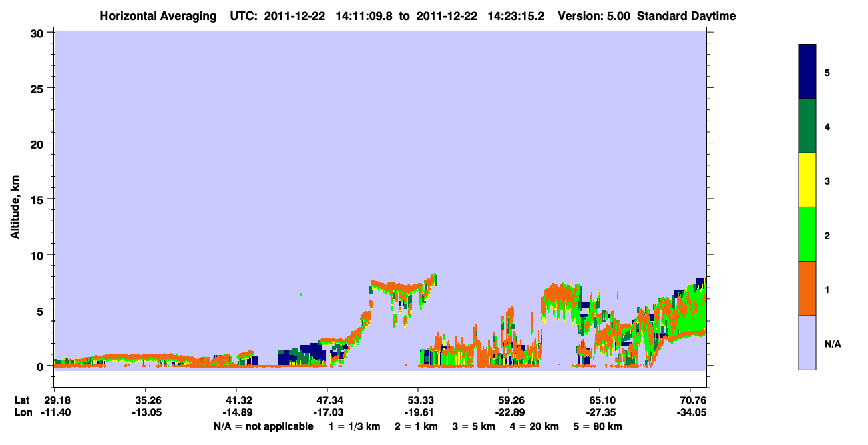This screenshot has height=445, width=868.
Task: Click the colorbar label '1'
Action: click(x=827, y=290)
